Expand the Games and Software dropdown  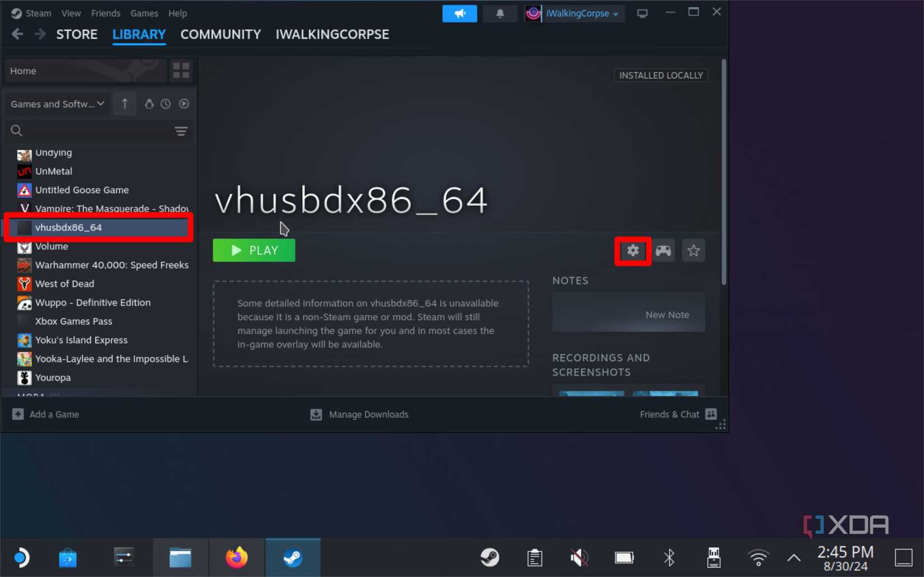coord(57,104)
